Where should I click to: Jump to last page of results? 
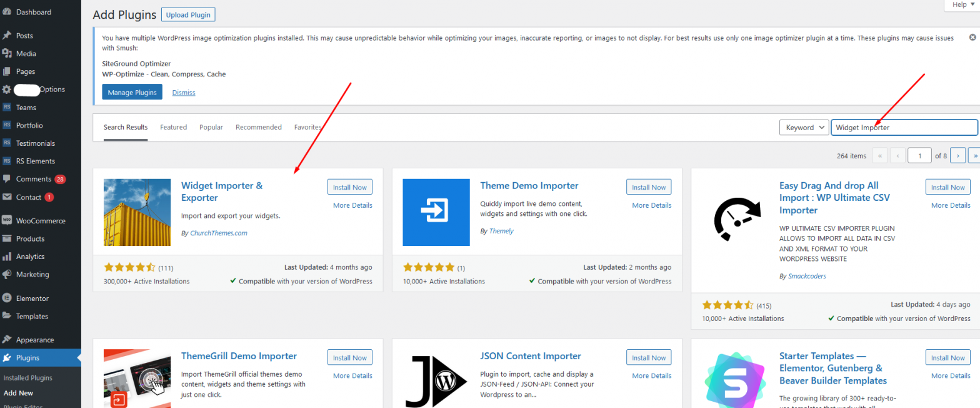(x=974, y=155)
